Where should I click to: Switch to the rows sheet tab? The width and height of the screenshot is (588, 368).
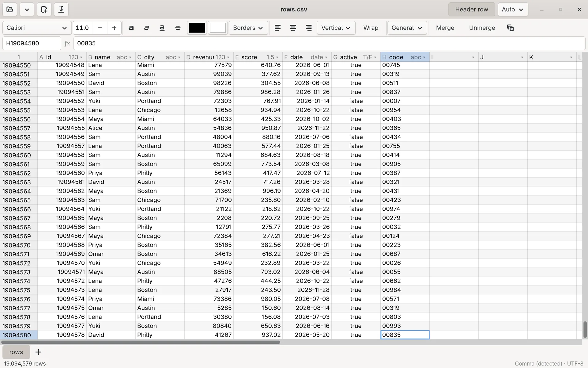(16, 352)
